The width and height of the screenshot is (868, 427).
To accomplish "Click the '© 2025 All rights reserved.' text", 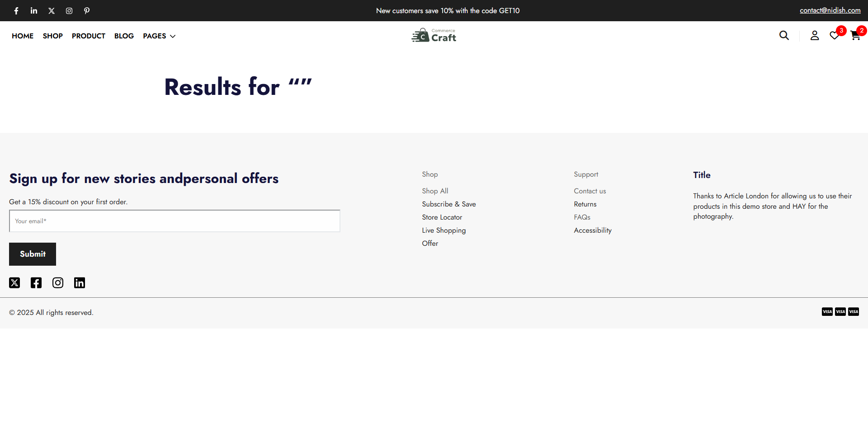I will [51, 313].
